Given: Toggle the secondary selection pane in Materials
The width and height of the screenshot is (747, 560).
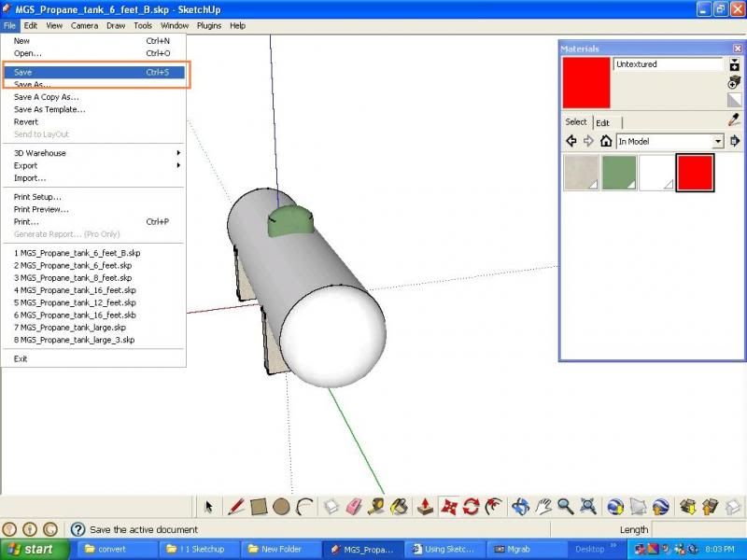Looking at the screenshot, I should (736, 140).
